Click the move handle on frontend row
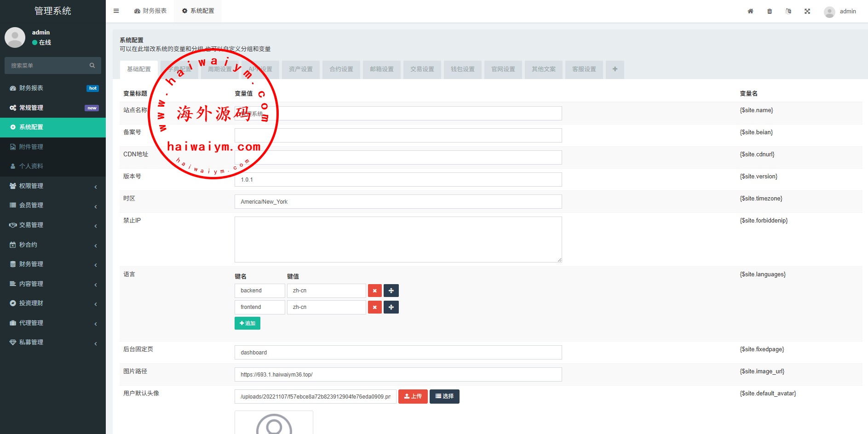Image resolution: width=868 pixels, height=434 pixels. pyautogui.click(x=391, y=307)
